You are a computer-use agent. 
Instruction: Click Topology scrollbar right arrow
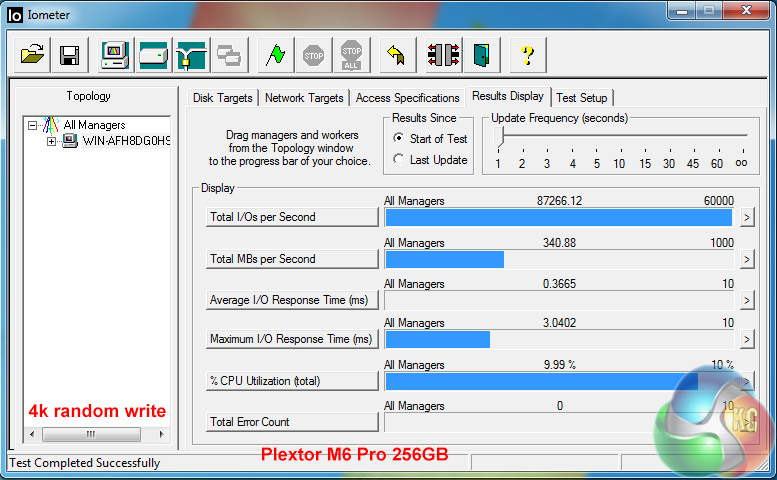coord(161,434)
